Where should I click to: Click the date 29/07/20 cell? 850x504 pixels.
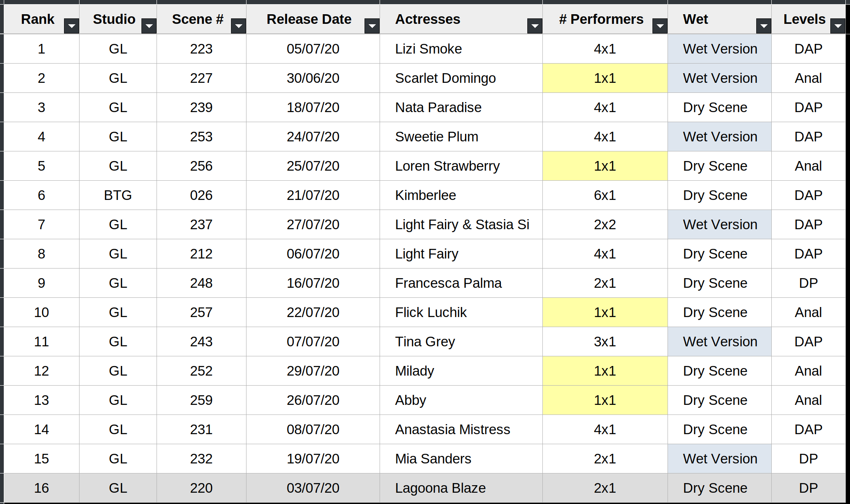point(313,371)
